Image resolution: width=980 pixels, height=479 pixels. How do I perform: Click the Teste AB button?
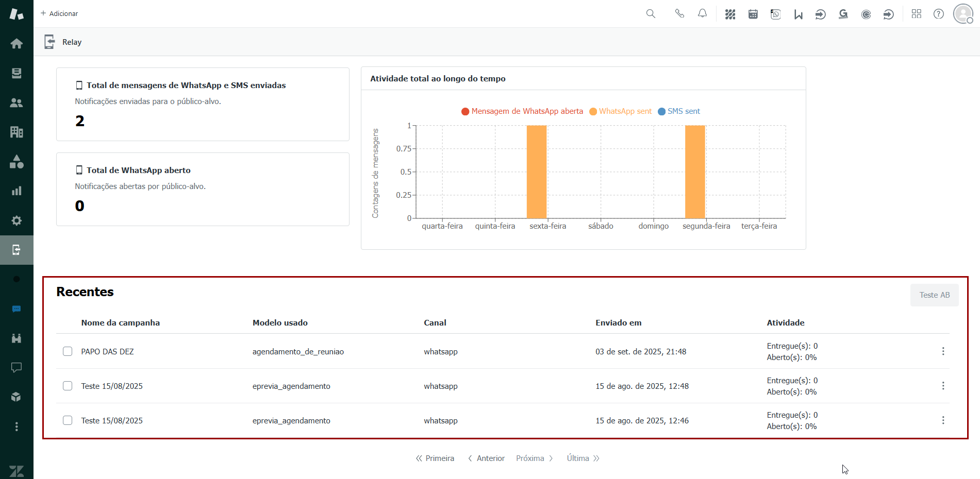[934, 295]
